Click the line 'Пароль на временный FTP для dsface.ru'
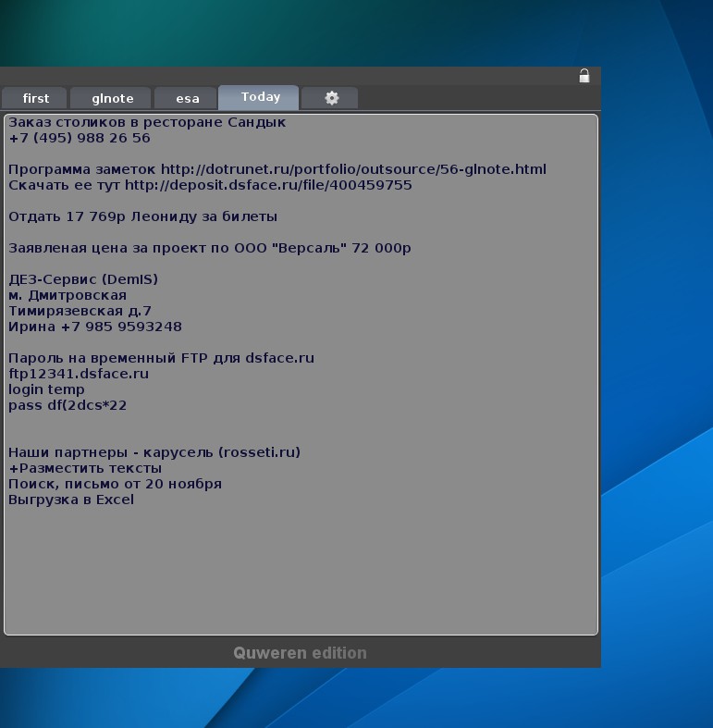 (x=161, y=358)
